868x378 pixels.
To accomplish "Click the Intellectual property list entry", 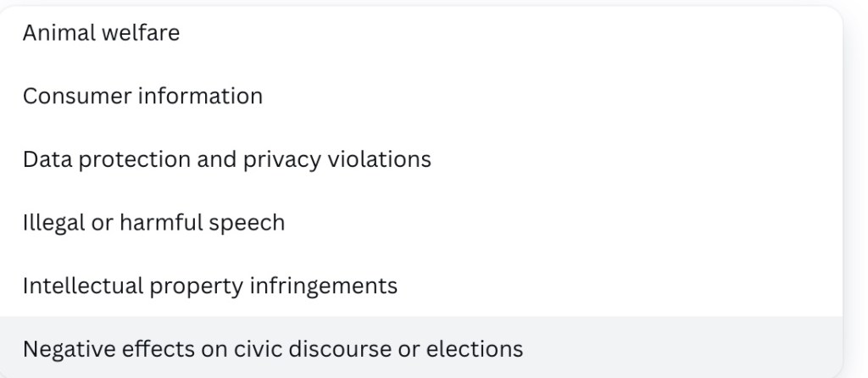I will tap(210, 286).
